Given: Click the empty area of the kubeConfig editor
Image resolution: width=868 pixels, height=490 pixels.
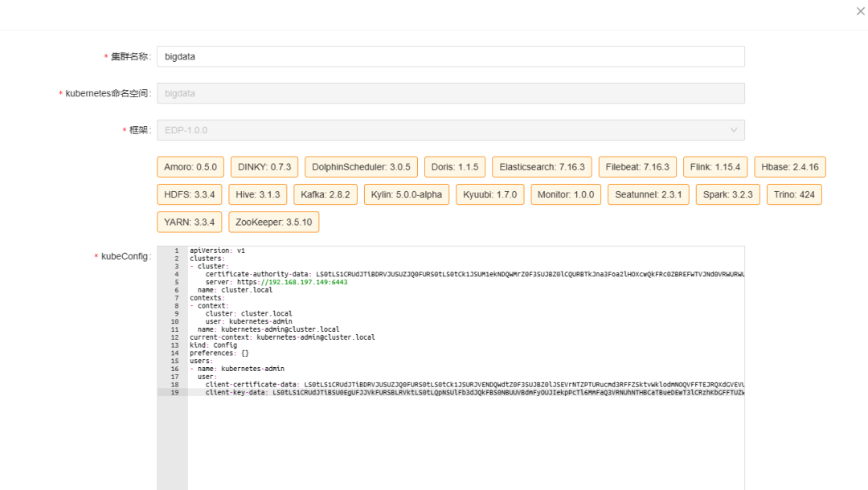Looking at the screenshot, I should click(465, 443).
